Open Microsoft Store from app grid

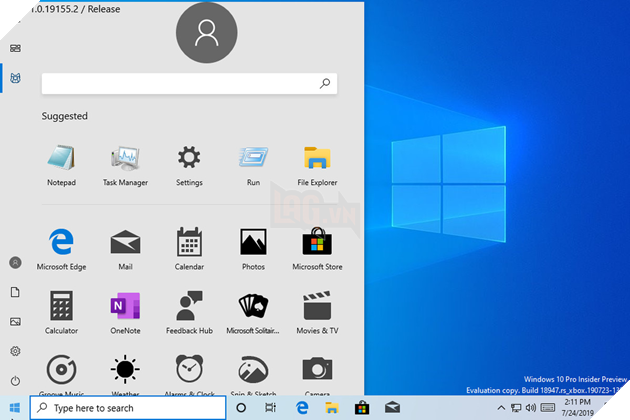tap(317, 249)
